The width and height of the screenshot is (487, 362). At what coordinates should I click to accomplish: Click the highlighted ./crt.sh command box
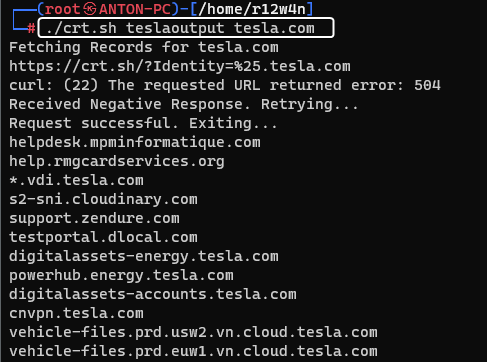(x=186, y=28)
